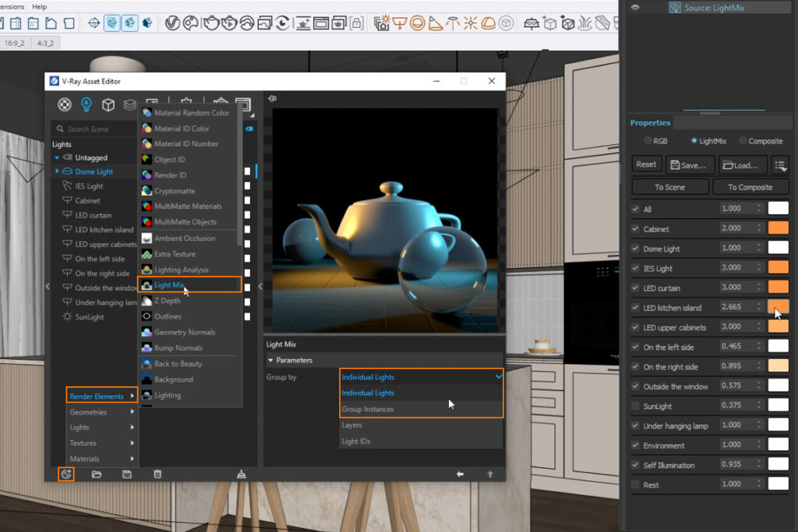This screenshot has width=798, height=532.
Task: Enable the SunLight checkbox in LightMix
Action: point(635,406)
